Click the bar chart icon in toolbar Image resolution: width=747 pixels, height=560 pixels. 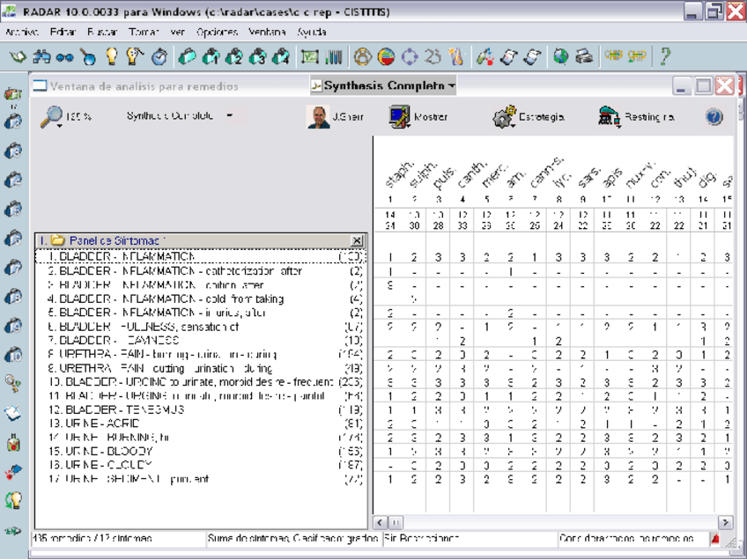point(332,56)
